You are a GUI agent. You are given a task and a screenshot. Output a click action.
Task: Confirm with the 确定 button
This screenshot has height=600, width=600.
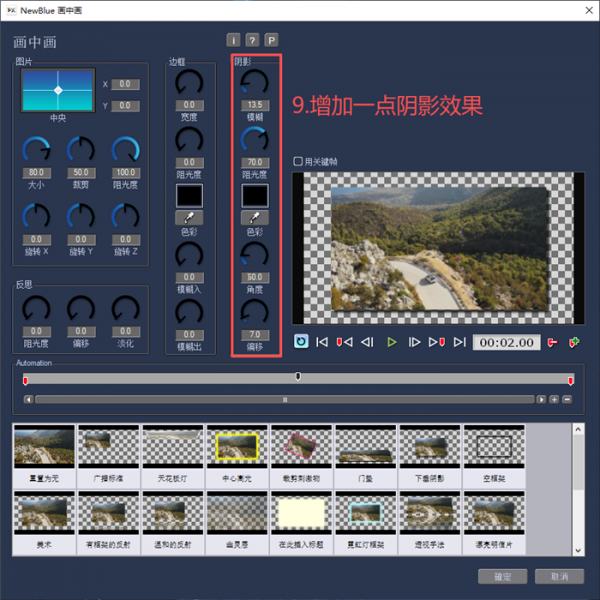(502, 576)
